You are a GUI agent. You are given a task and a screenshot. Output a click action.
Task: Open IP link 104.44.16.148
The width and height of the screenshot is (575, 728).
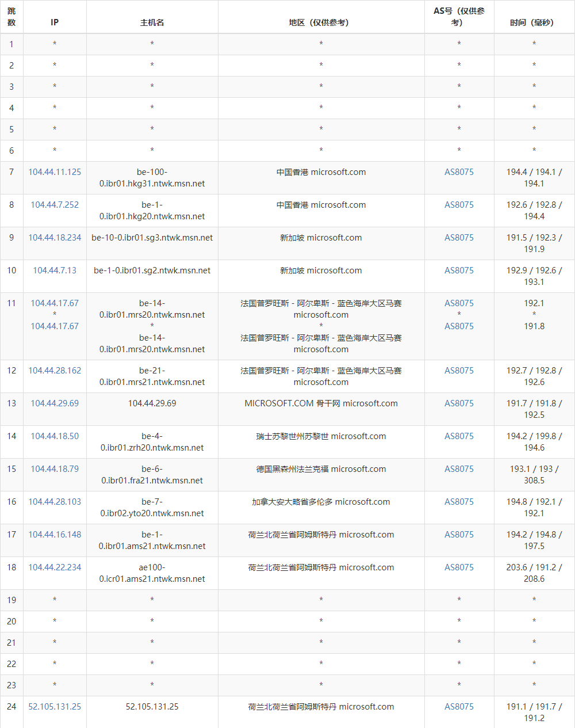55,535
